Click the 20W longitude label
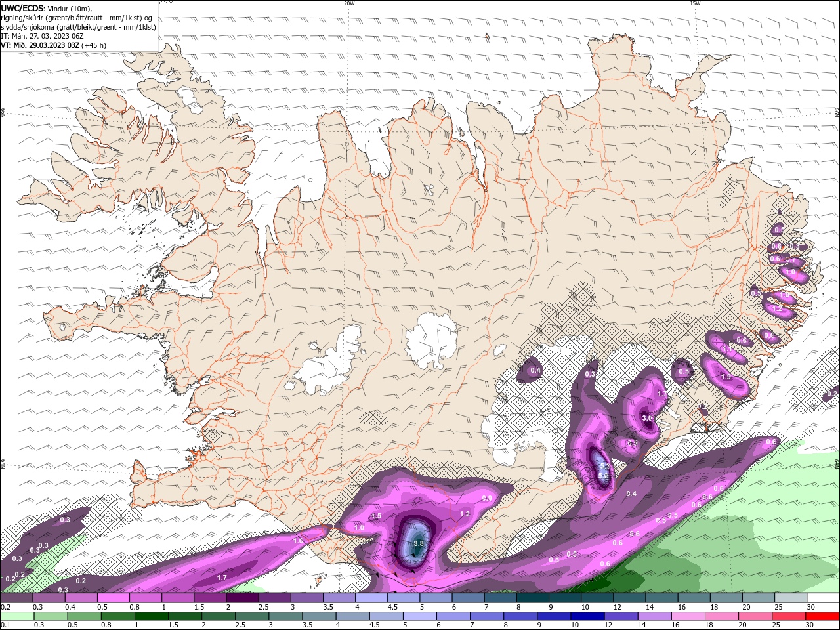This screenshot has width=840, height=630. (349, 3)
